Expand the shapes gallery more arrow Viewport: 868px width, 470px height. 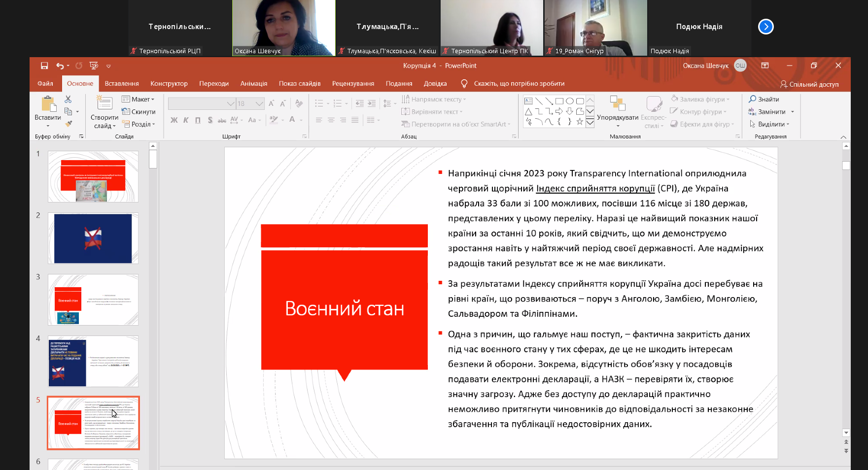(x=590, y=123)
